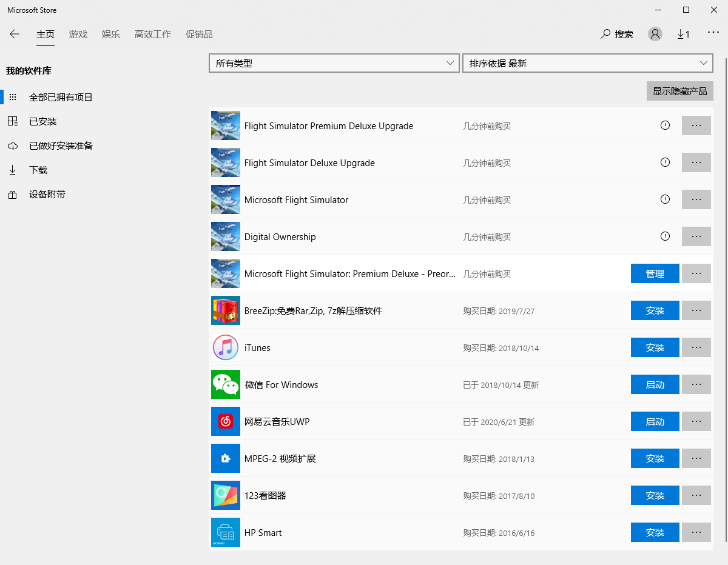Open Digital Ownership thumbnail
728x565 pixels.
226,236
